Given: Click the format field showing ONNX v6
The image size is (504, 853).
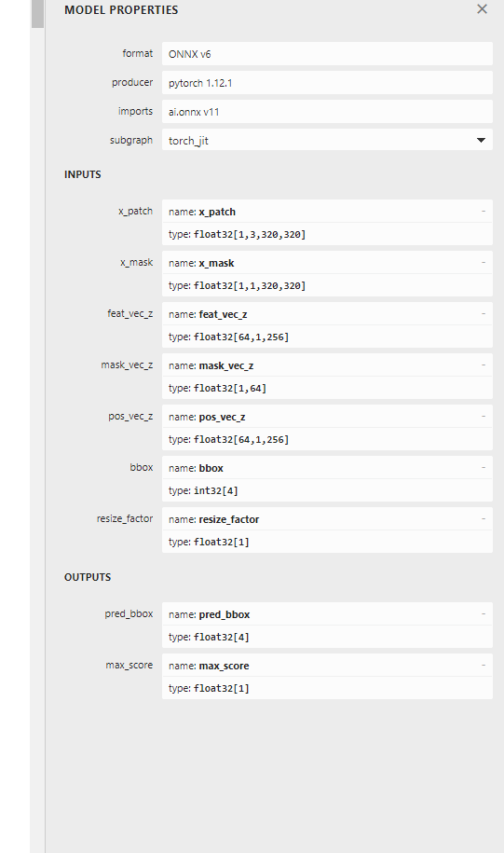Looking at the screenshot, I should coord(327,54).
